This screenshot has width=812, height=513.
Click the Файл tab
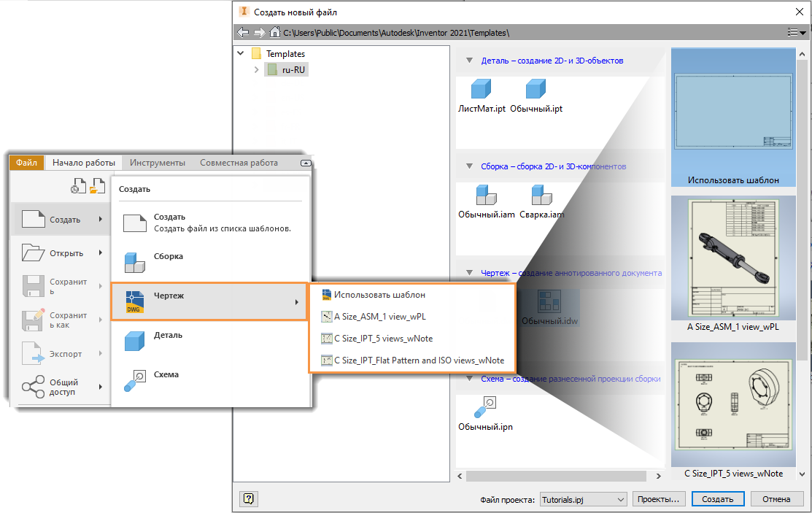pos(26,163)
